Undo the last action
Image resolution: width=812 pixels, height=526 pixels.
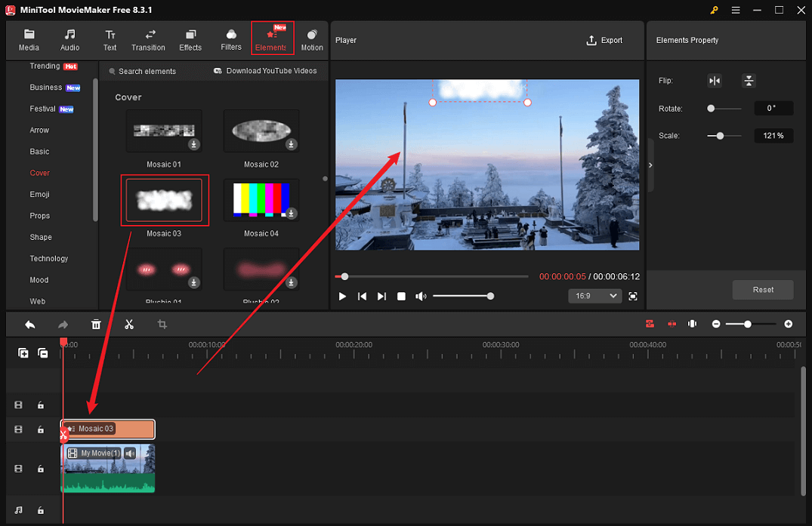[29, 324]
